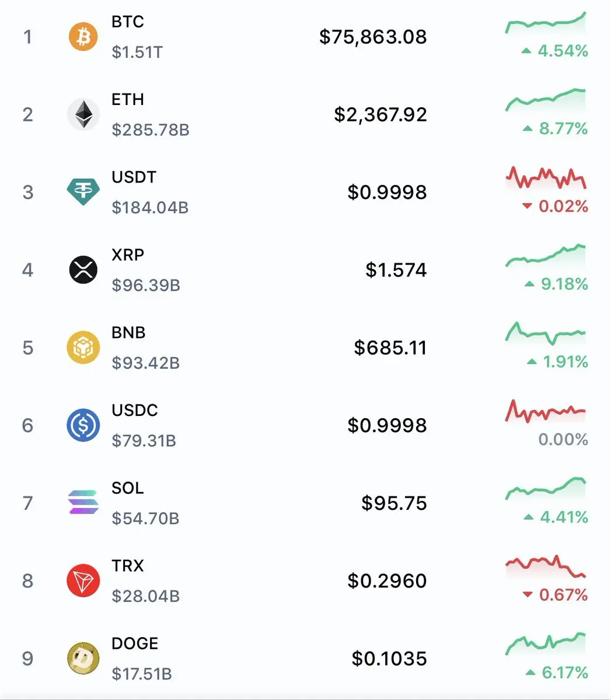
Task: Click XRP 9.18% change indicator
Action: [556, 284]
